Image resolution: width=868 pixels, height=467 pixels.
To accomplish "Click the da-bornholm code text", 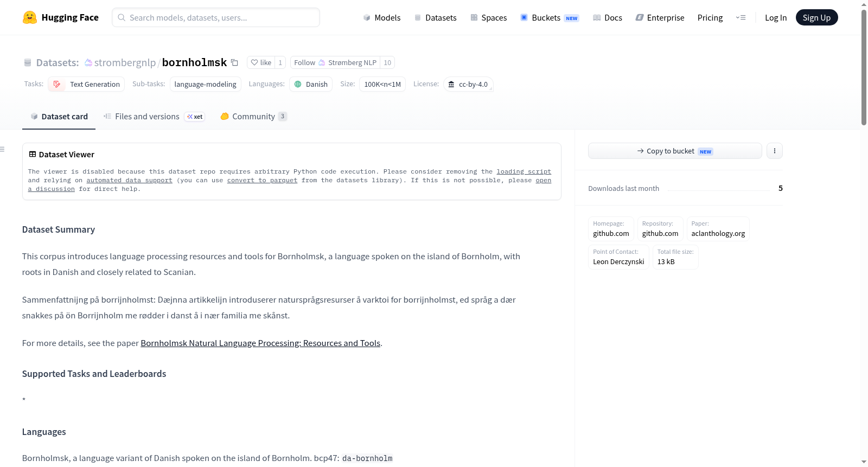I will coord(367,458).
